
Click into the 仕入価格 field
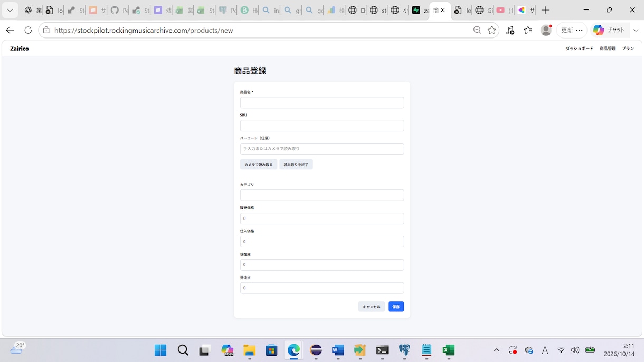point(322,242)
